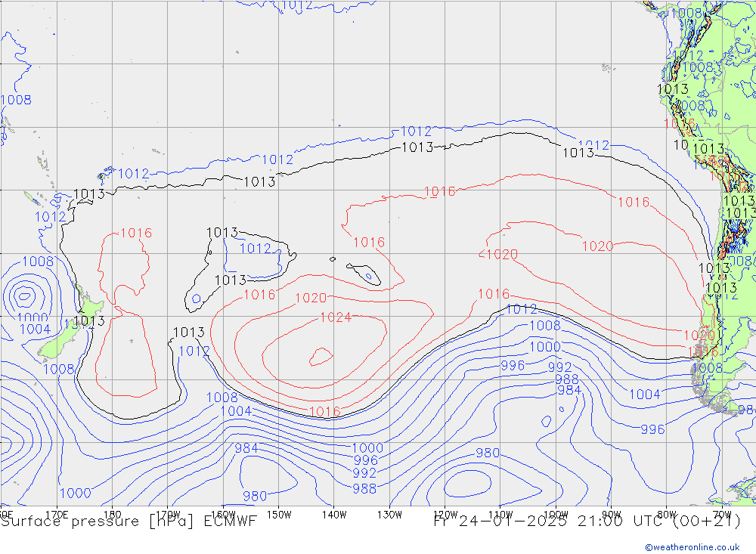The height and width of the screenshot is (554, 756).
Task: Click the 1024 isobar label
Action: click(336, 317)
